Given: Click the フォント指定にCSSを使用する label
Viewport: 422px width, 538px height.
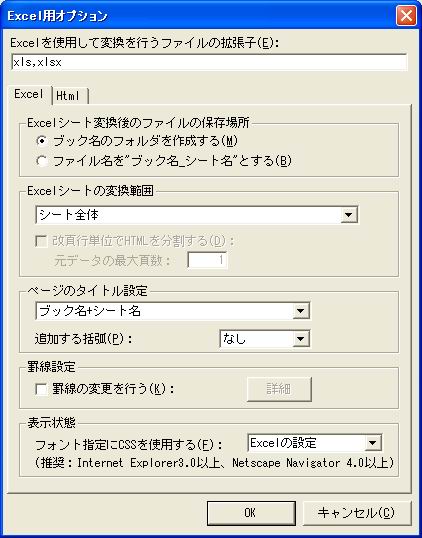Looking at the screenshot, I should (129, 445).
